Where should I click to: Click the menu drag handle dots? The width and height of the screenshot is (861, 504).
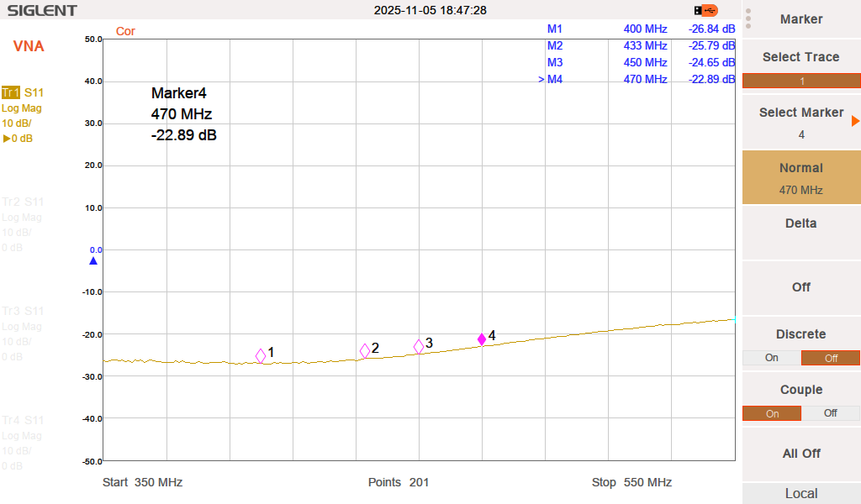[748, 19]
